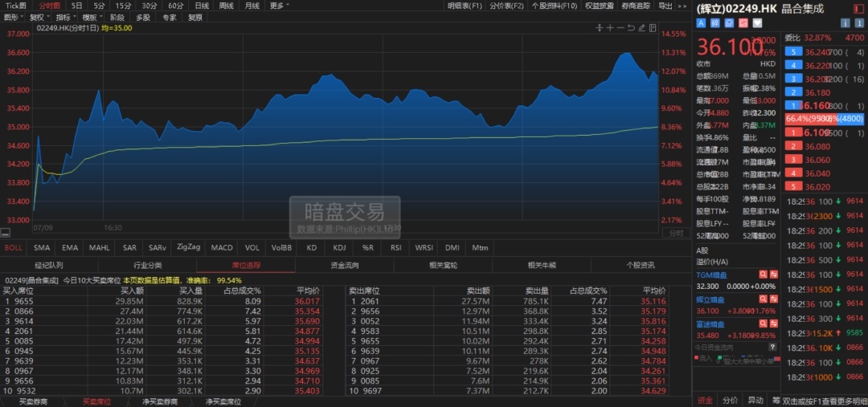Click the undo arrow icon above the chart
This screenshot has height=407, width=868.
631,27
